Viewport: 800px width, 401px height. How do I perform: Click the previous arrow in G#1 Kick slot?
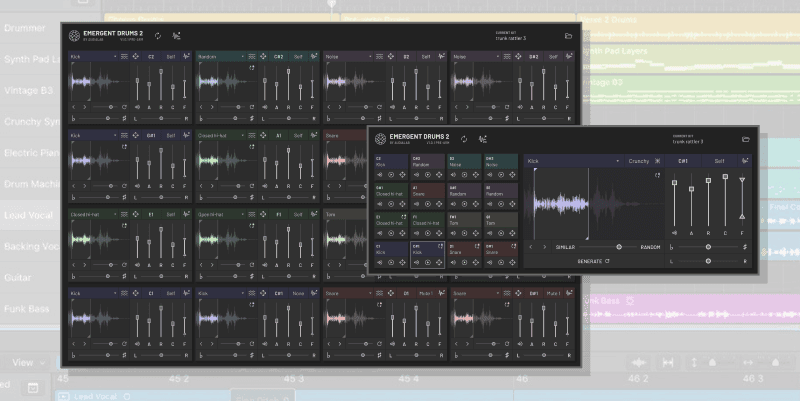point(74,186)
